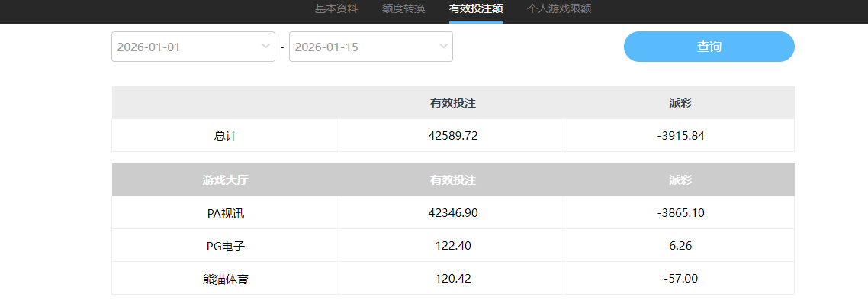Select the 有效投注额 tab
This screenshot has width=868, height=307.
pos(476,9)
